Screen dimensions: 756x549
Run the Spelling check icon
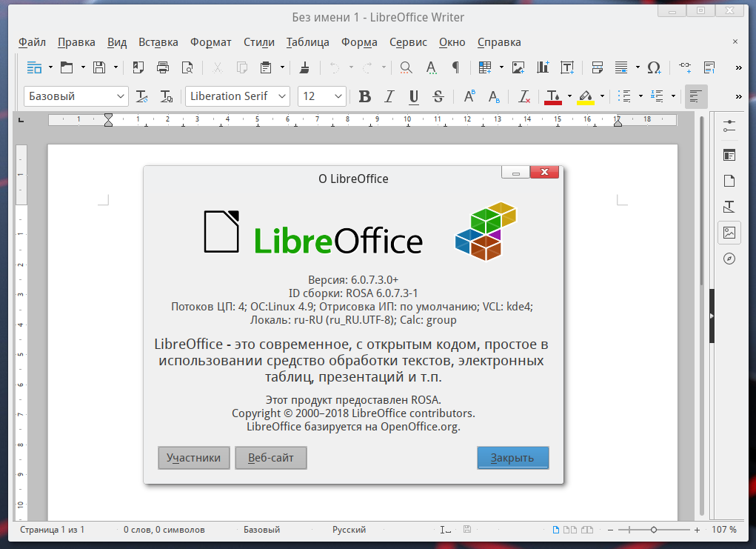(x=431, y=67)
